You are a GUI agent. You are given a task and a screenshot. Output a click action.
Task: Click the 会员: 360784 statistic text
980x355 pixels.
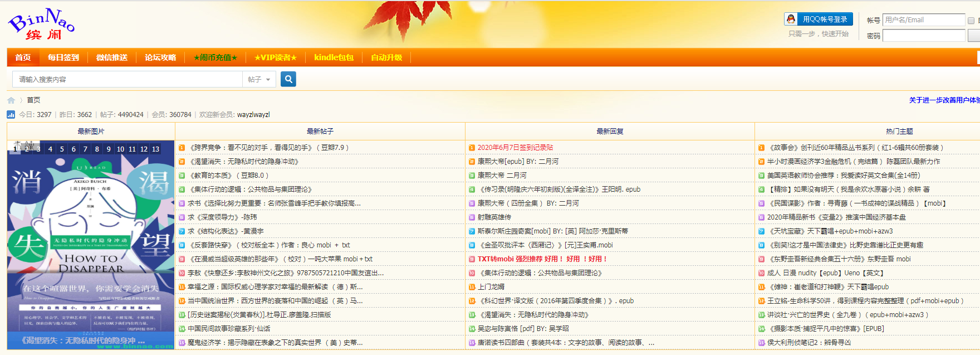[171, 115]
